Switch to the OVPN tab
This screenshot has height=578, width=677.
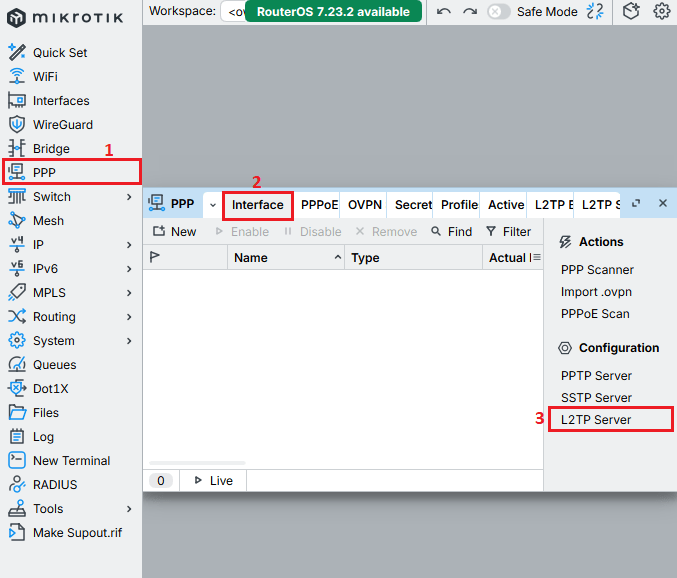point(365,205)
